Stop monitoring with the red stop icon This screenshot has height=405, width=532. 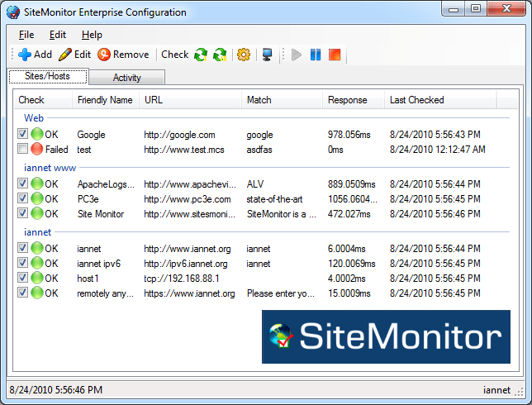(x=335, y=55)
